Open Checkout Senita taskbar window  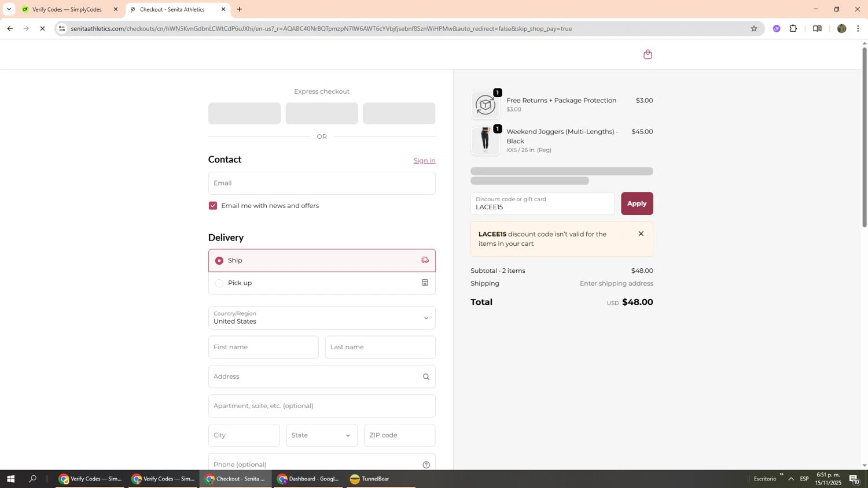[x=236, y=479]
